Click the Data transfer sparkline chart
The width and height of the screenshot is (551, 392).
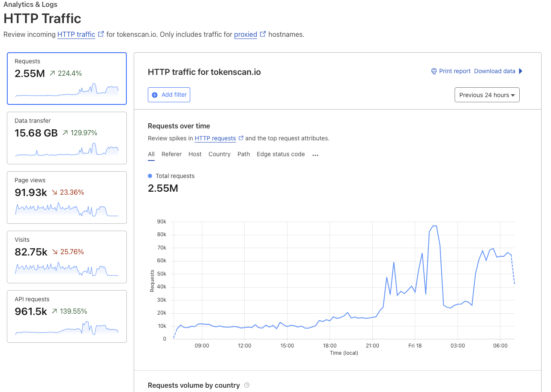point(67,149)
